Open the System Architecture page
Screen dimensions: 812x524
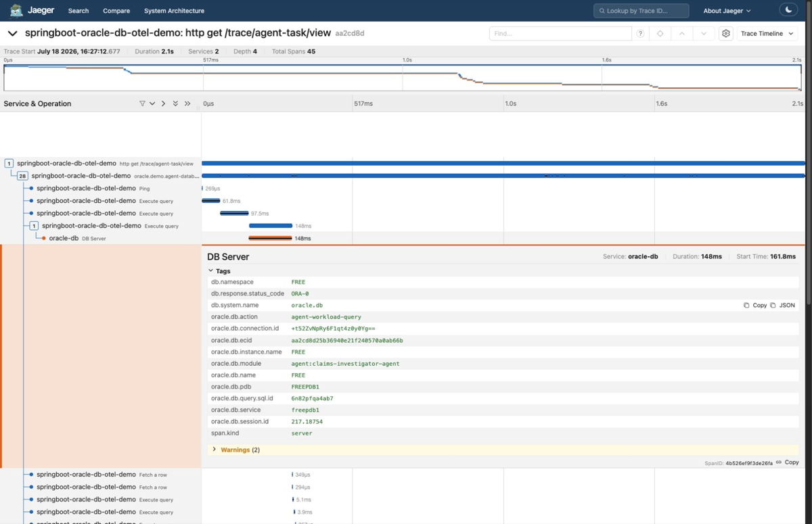coord(174,11)
